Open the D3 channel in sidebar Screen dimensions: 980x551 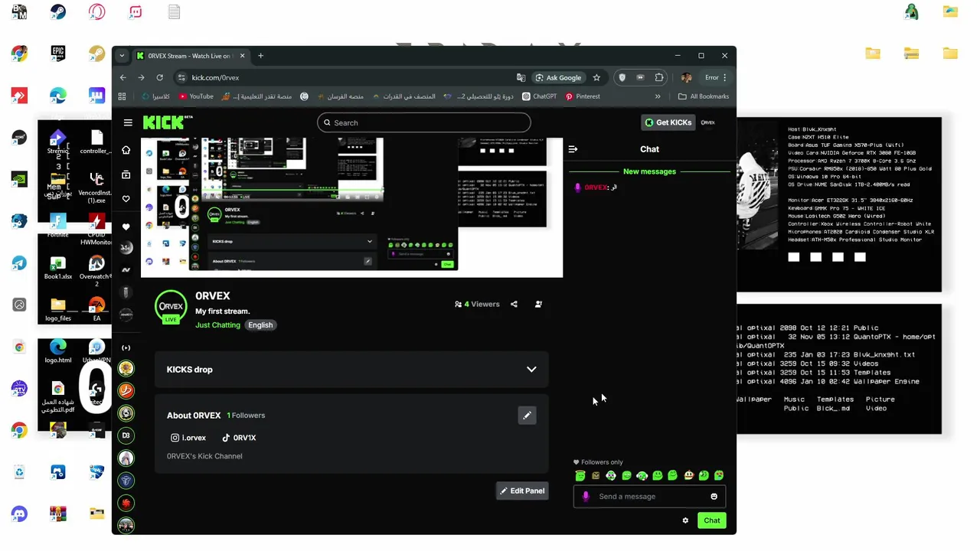coord(126,435)
